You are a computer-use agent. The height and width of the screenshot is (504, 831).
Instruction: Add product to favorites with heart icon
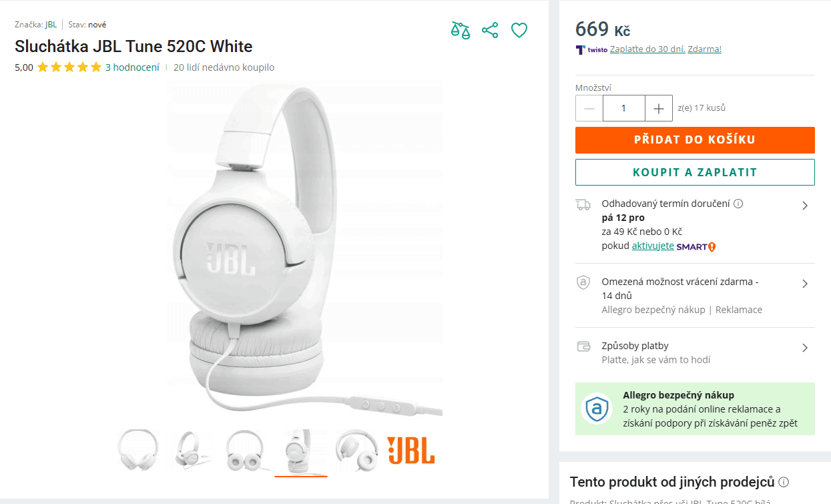pos(519,30)
